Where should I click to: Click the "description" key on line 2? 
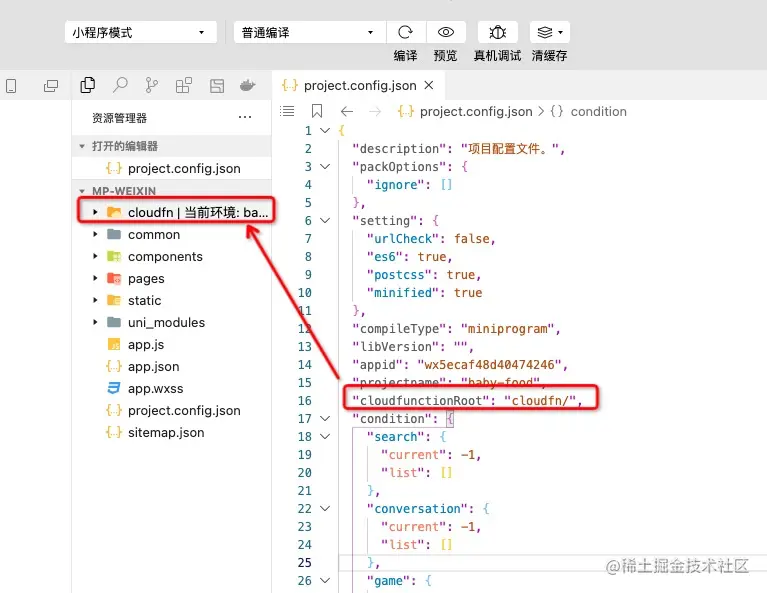click(399, 149)
